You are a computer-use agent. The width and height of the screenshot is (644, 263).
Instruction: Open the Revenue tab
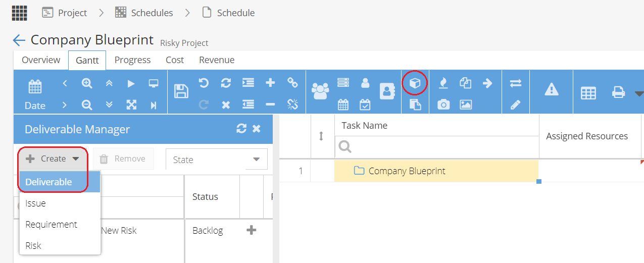(x=217, y=60)
